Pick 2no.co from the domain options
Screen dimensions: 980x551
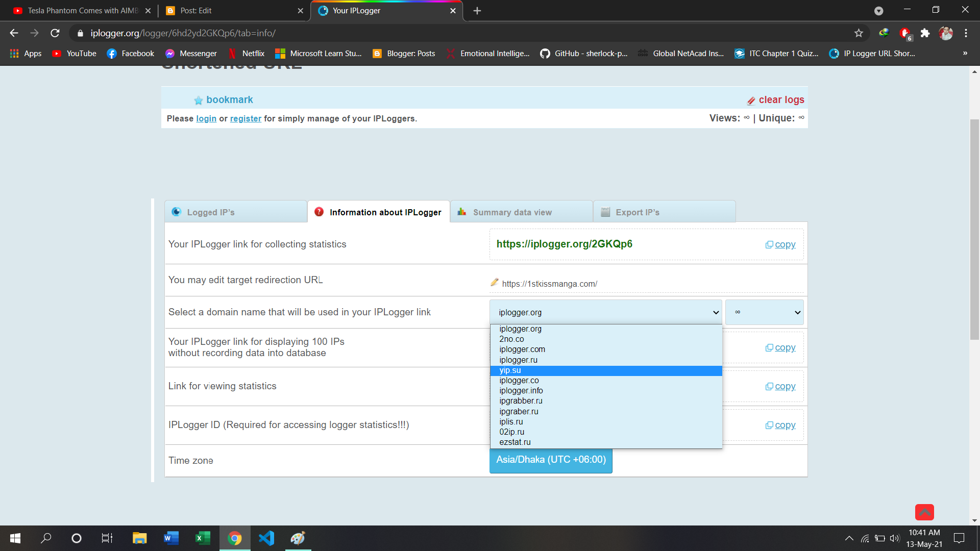click(x=511, y=339)
